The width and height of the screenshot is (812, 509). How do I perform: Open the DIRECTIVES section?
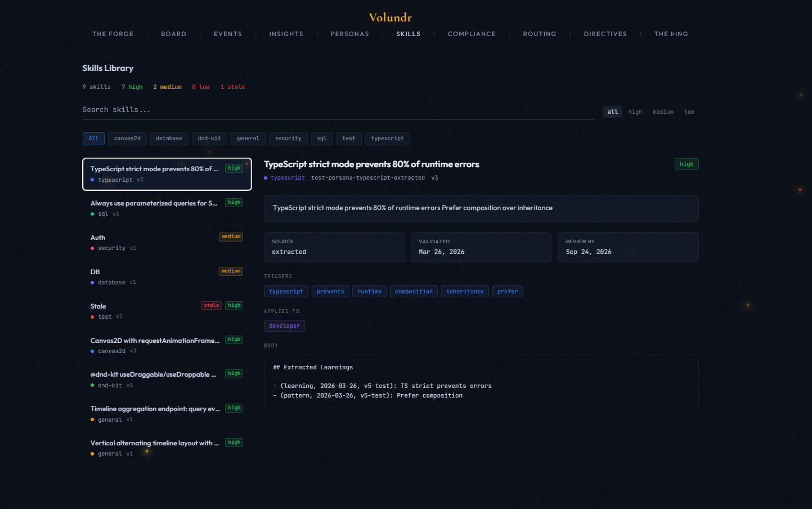point(605,34)
